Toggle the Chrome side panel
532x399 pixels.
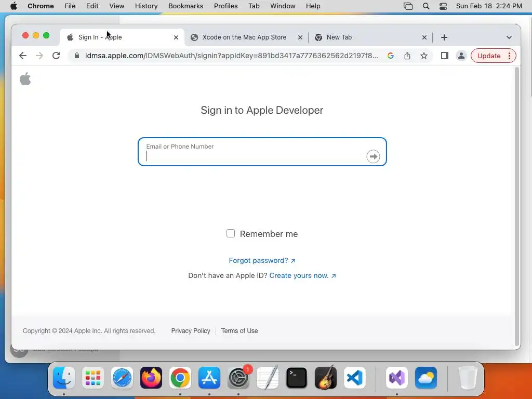click(445, 56)
